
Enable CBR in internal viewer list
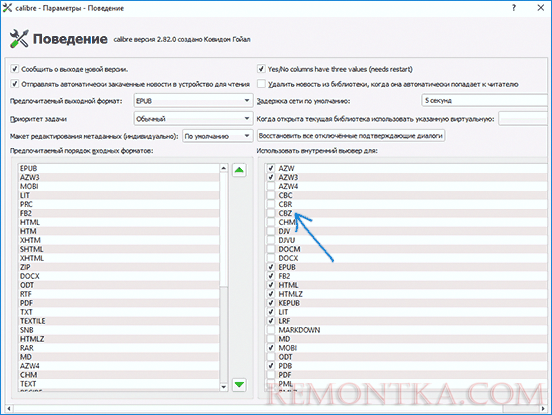(x=271, y=204)
